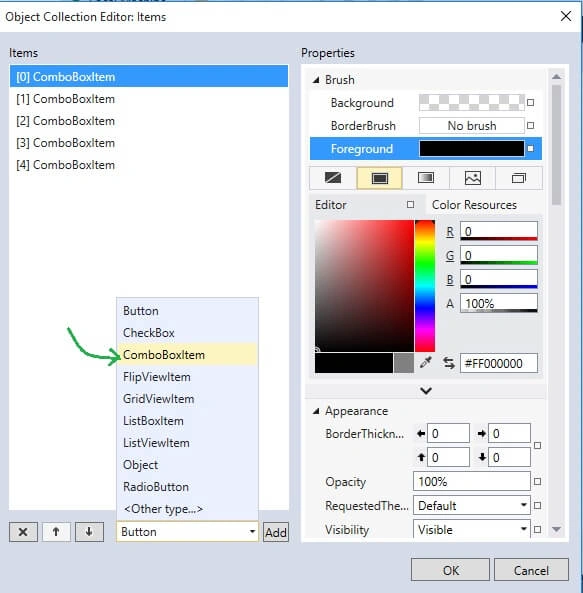Viewport: 583px width, 593px height.
Task: Click the Foreground black color swatch
Action: click(x=472, y=149)
